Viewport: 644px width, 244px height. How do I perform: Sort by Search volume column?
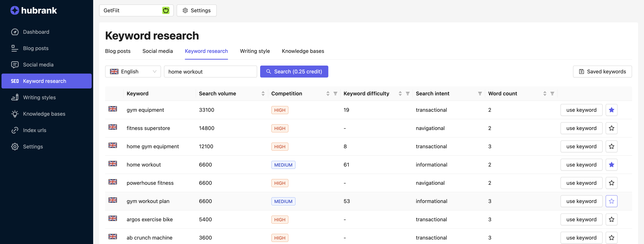click(x=263, y=94)
